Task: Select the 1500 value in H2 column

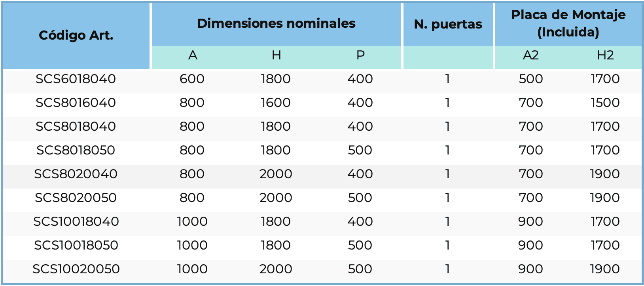Action: 605,103
